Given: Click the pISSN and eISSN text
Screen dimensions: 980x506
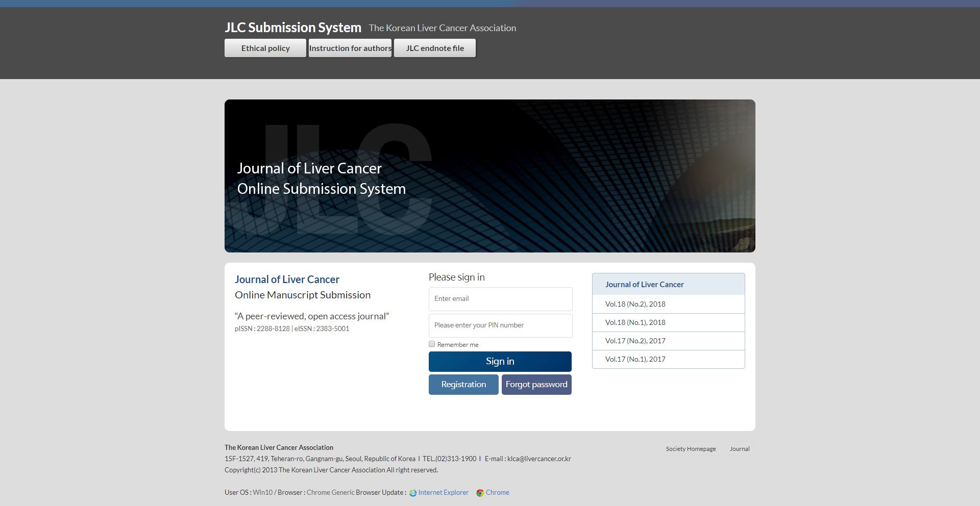Looking at the screenshot, I should click(x=292, y=328).
